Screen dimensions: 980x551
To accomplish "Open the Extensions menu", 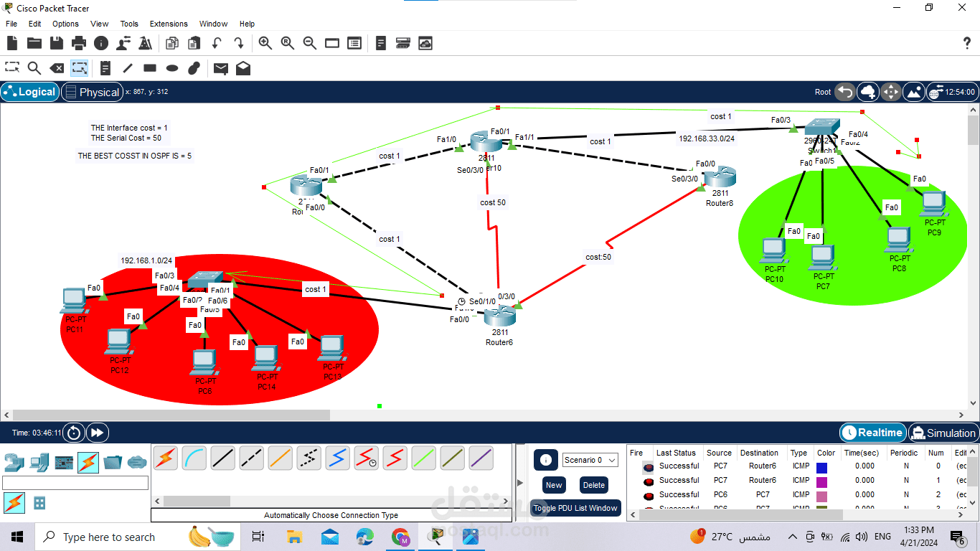I will [169, 24].
